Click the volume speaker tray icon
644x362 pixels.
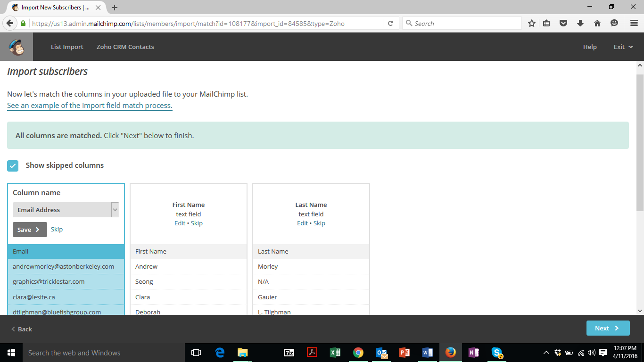click(x=592, y=353)
